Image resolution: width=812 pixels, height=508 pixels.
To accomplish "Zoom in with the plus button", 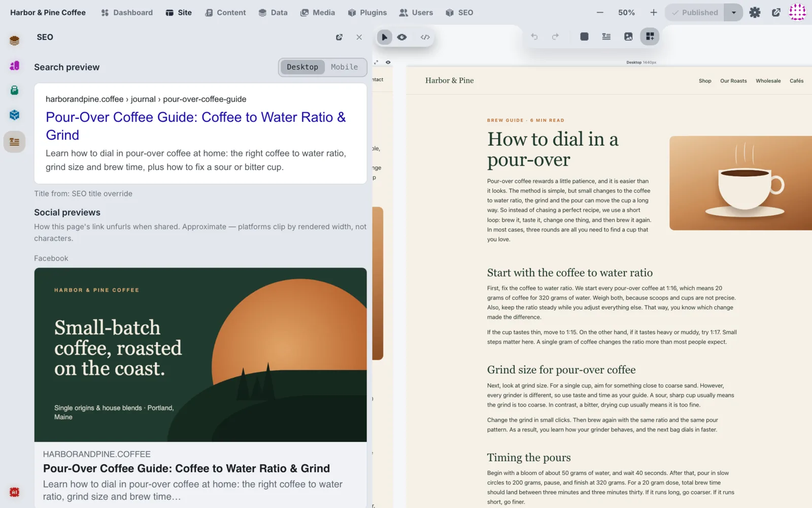I will 654,13.
